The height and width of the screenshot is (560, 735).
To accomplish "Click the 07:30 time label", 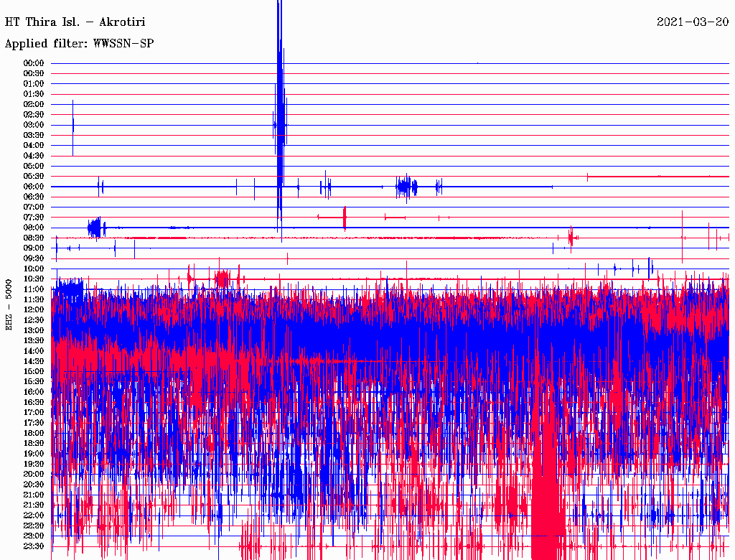I will coord(34,217).
